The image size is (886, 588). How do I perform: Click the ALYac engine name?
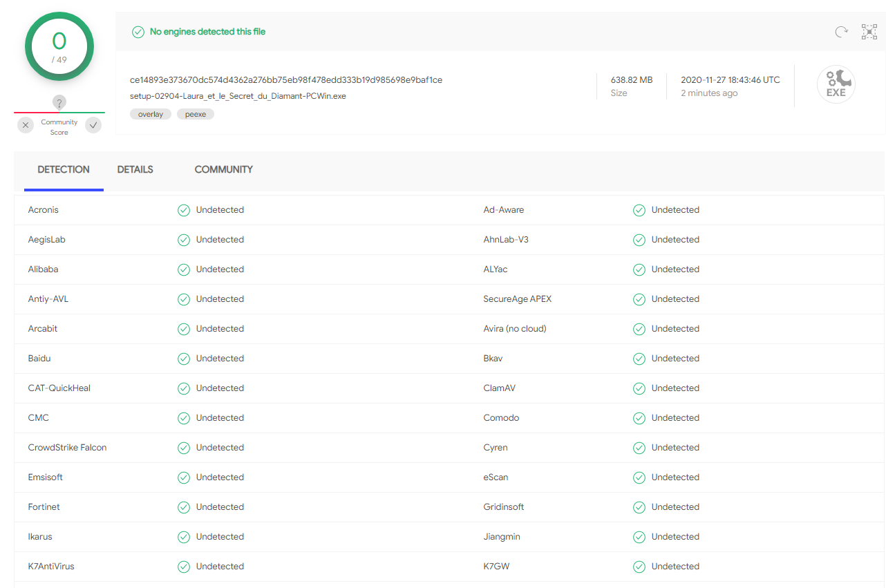point(496,269)
